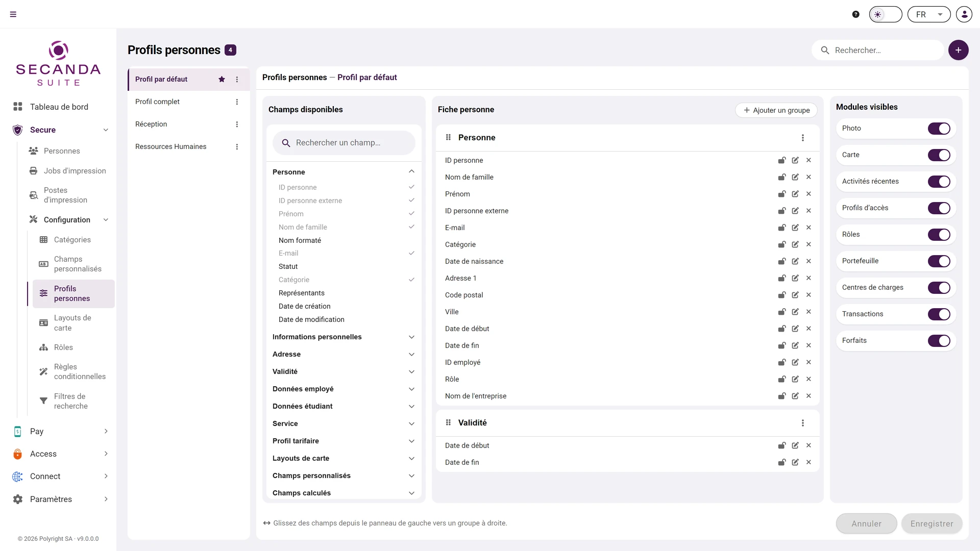Turn off the Carte module

(939, 155)
